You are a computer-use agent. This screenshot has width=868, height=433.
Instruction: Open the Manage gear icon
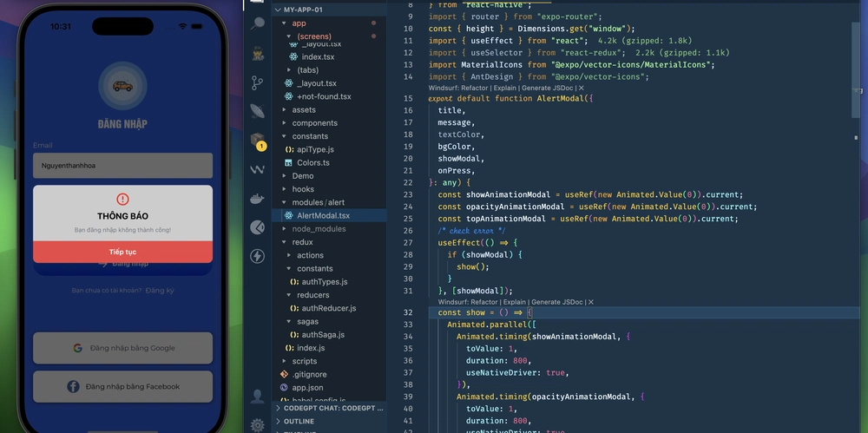coord(258,424)
